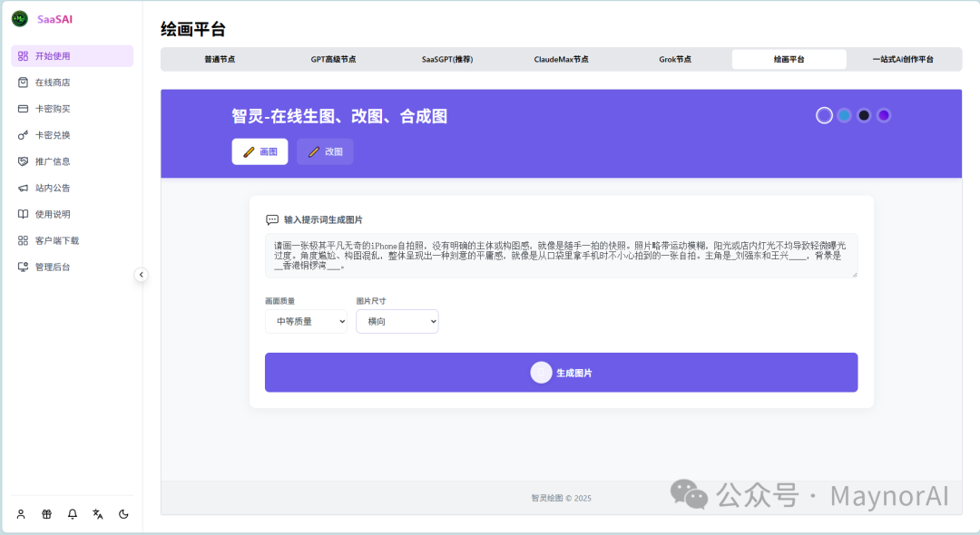Image resolution: width=980 pixels, height=535 pixels.
Task: Open 使用说明 instructions
Action: [x=72, y=214]
